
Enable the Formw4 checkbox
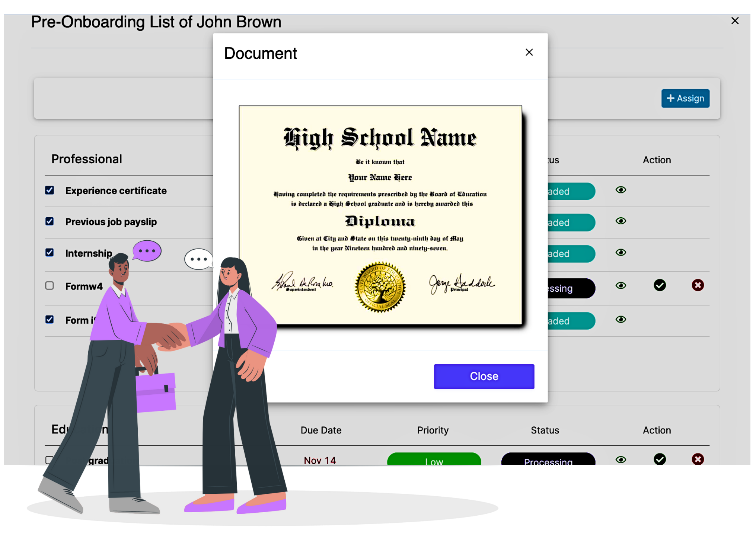(x=50, y=284)
